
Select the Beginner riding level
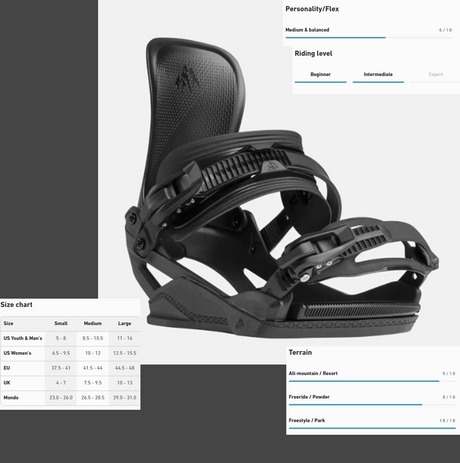click(x=320, y=74)
